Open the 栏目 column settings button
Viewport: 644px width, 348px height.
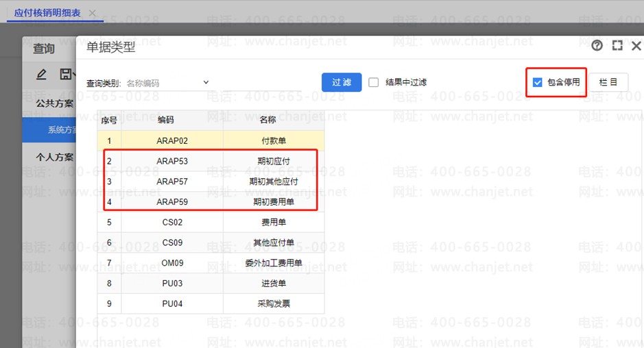[608, 82]
